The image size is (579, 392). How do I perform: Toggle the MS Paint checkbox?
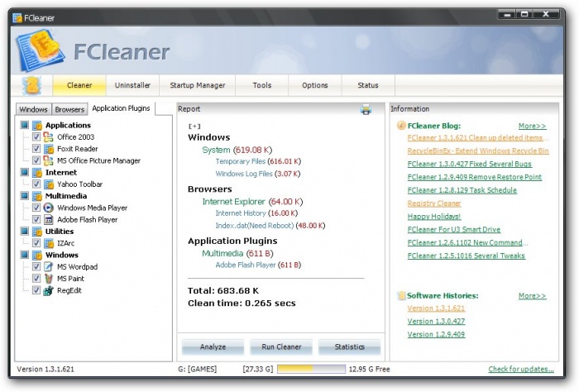(36, 279)
